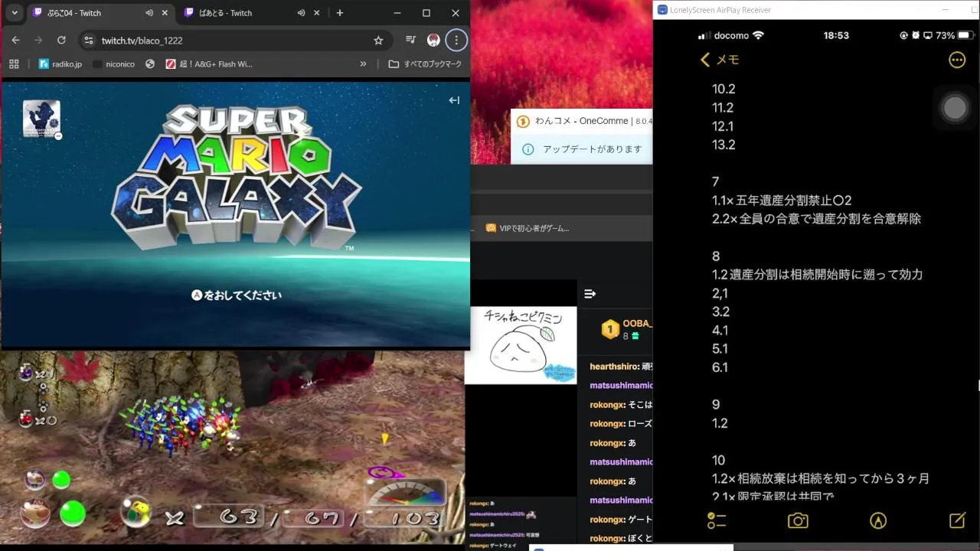Close the ばあとる - Twitch tab

[x=316, y=13]
